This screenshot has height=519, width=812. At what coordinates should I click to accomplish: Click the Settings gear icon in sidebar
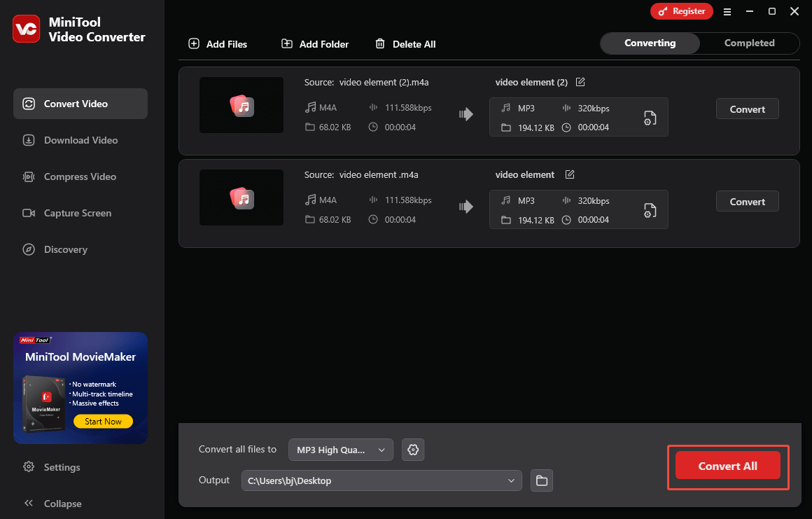pos(29,466)
